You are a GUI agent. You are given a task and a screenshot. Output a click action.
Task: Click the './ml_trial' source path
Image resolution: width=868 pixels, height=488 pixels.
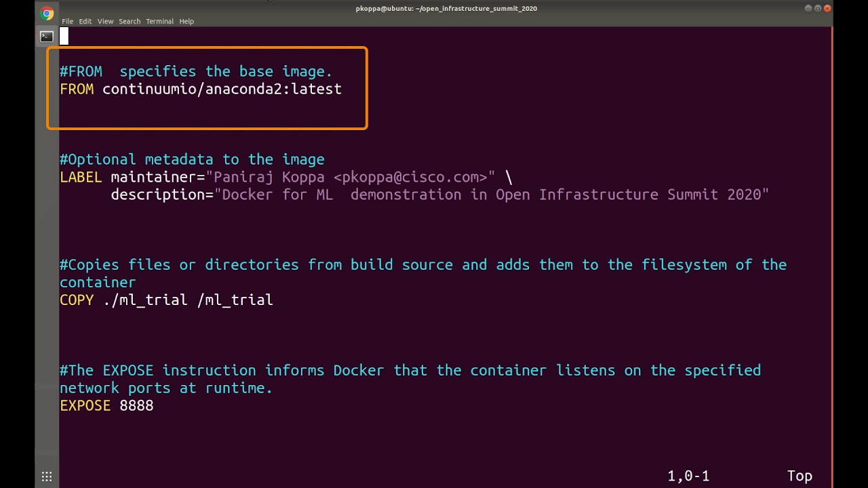coord(145,300)
